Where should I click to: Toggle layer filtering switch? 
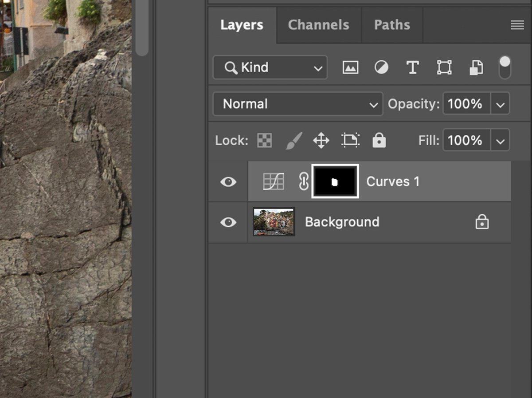coord(505,67)
